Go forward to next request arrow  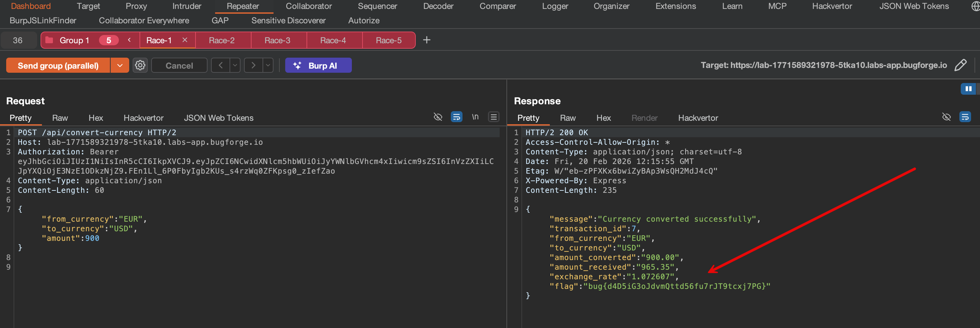253,66
